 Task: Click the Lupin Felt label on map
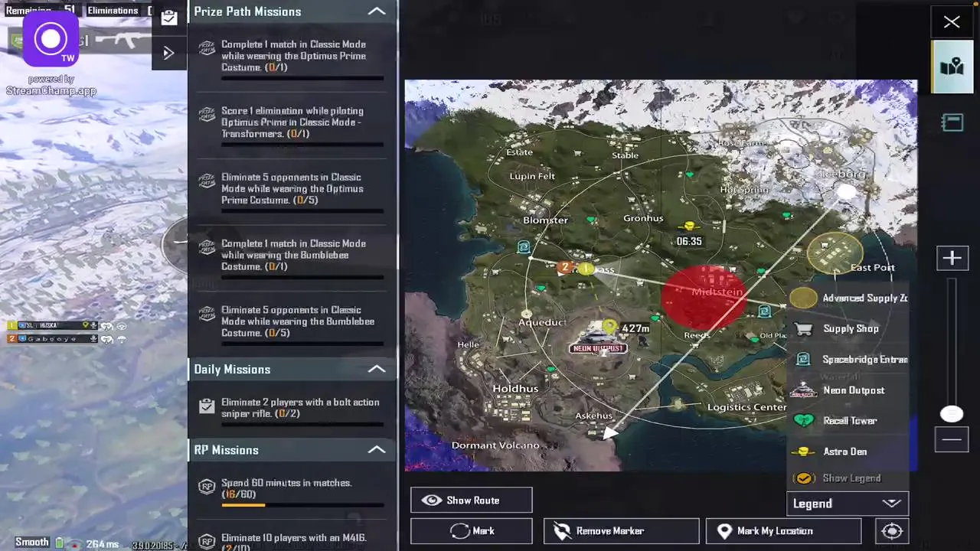532,176
